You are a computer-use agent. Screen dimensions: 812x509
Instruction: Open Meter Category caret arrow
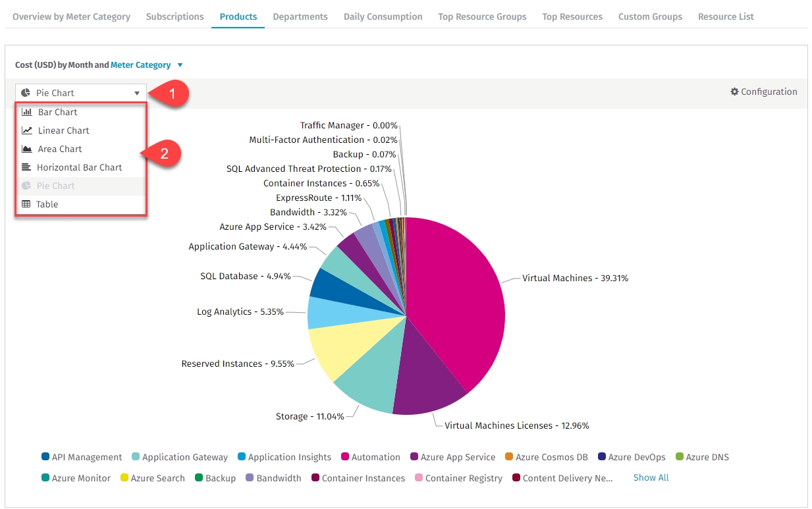click(x=180, y=65)
